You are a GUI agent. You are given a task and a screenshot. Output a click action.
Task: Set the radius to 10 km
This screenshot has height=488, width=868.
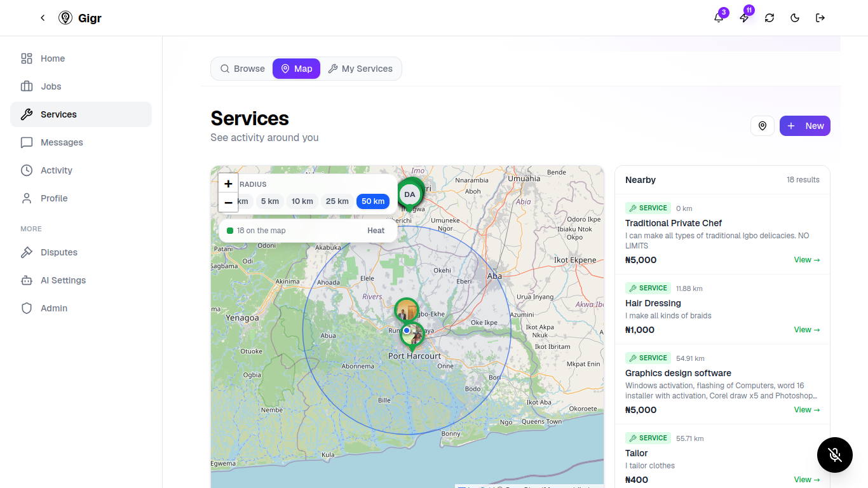point(302,201)
